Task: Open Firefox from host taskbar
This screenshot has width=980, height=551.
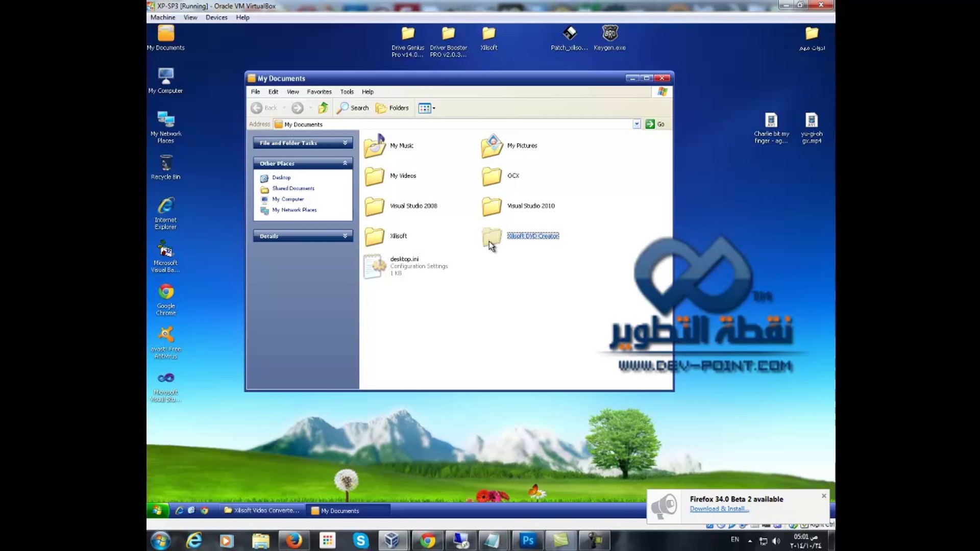Action: 293,540
